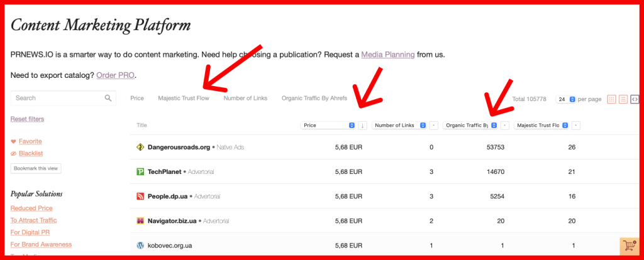Click Trust Flow value 26
Screen dimensions: 644x260
coord(572,147)
